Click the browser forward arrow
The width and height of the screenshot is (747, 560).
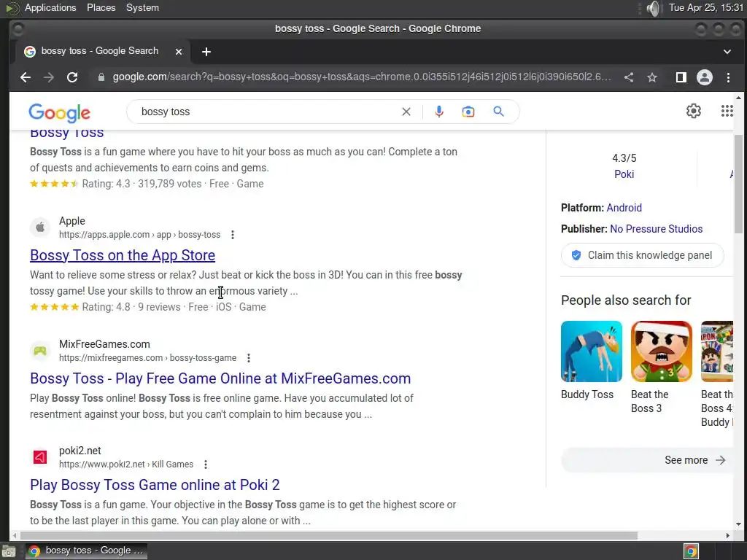click(49, 77)
